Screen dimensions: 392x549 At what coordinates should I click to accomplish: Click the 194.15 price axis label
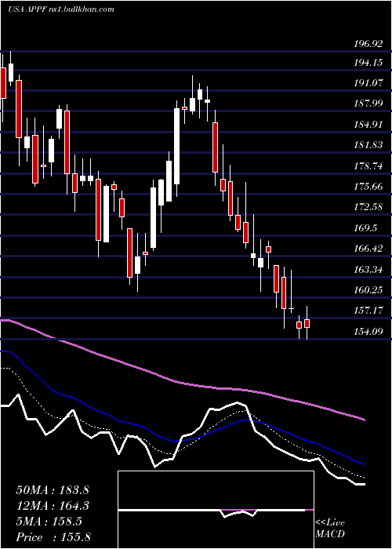pyautogui.click(x=368, y=63)
